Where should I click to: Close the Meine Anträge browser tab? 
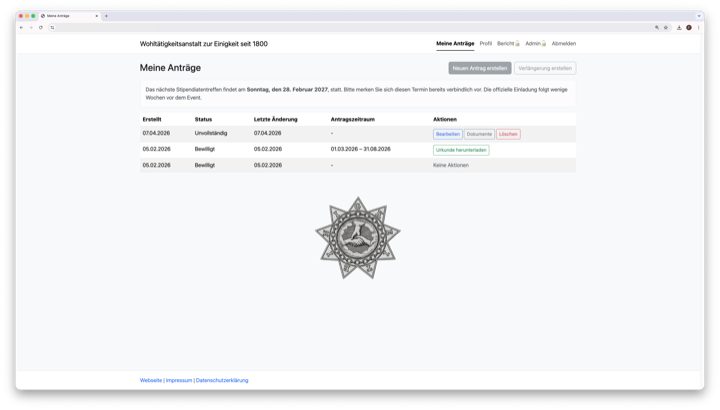[x=96, y=16]
